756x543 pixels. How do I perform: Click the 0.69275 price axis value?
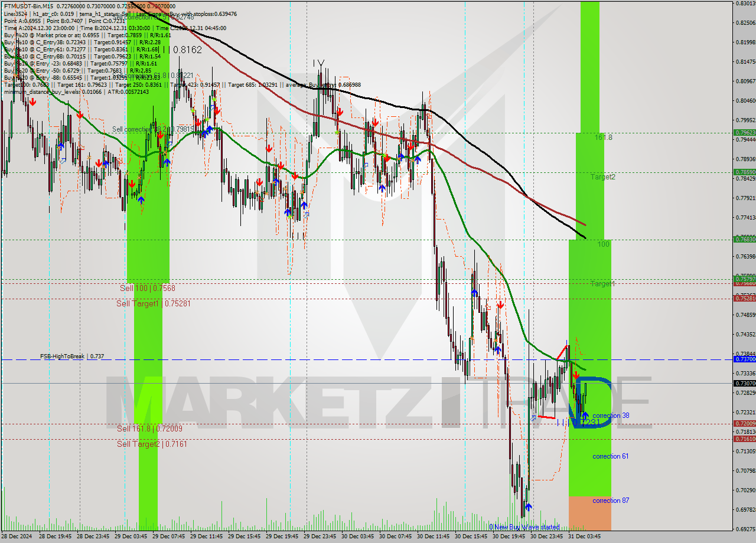click(745, 529)
